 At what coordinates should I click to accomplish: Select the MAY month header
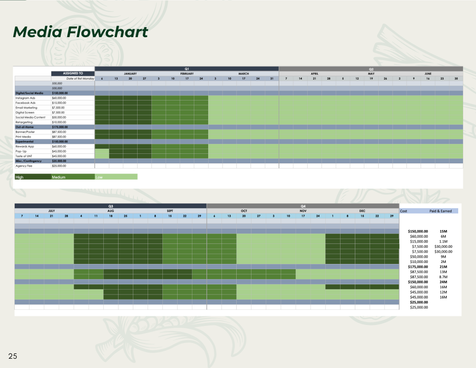coord(371,74)
